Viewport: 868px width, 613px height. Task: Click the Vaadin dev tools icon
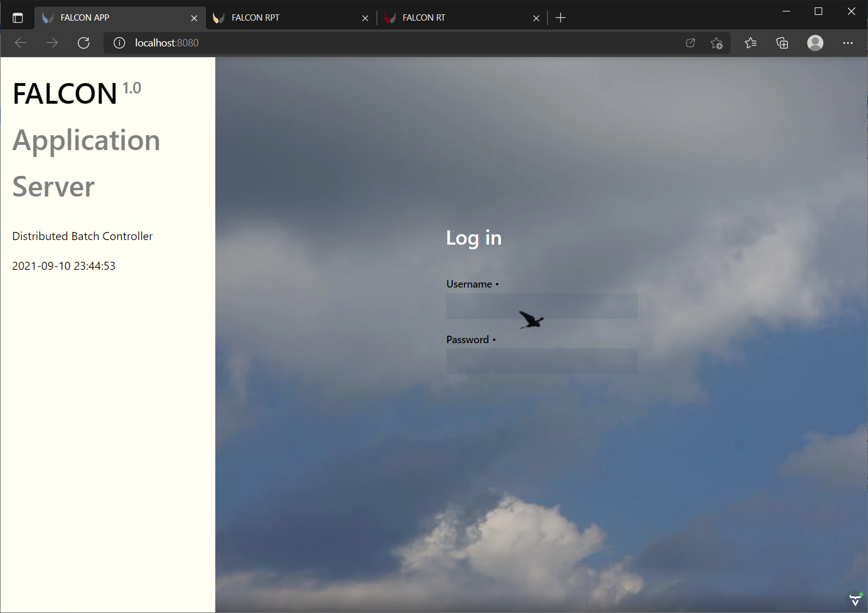[855, 600]
